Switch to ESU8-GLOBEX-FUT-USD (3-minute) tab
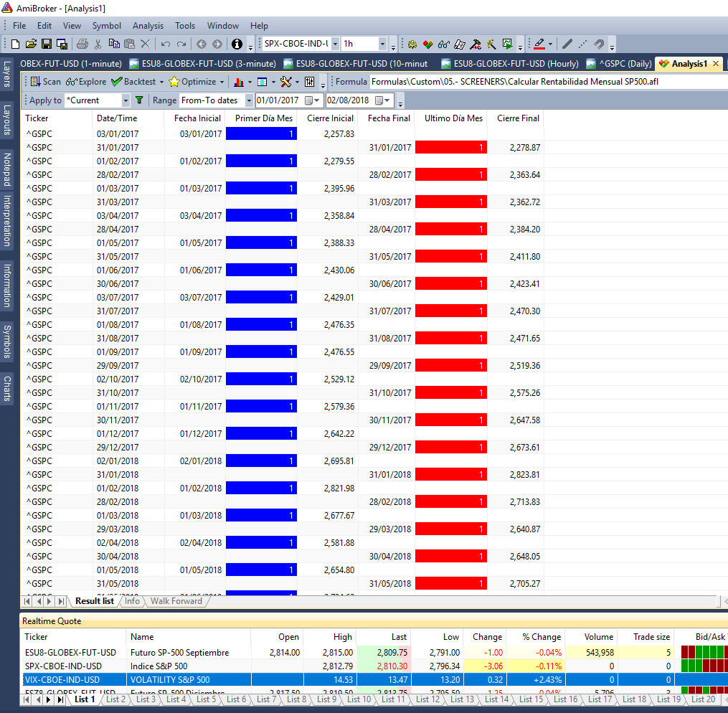728x713 pixels. [x=202, y=64]
